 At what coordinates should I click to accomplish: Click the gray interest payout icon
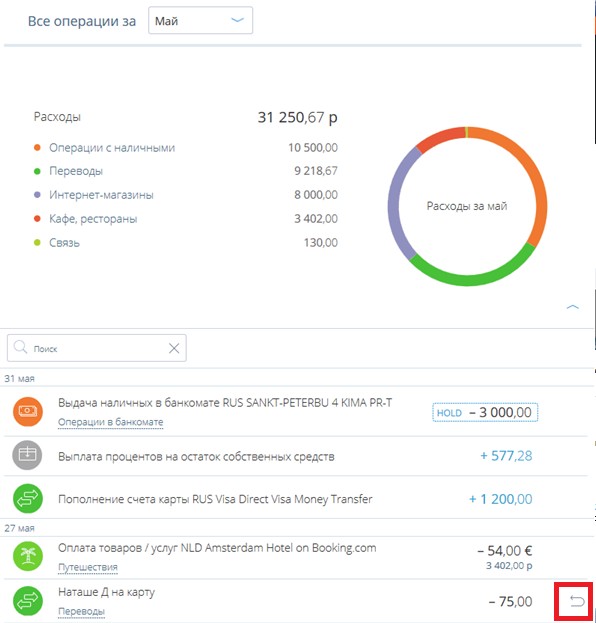point(27,455)
